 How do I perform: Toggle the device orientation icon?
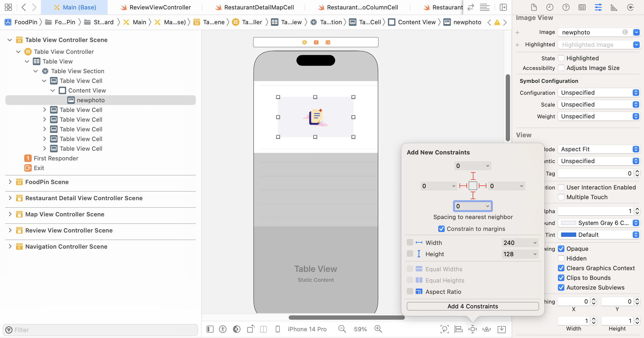coord(250,329)
